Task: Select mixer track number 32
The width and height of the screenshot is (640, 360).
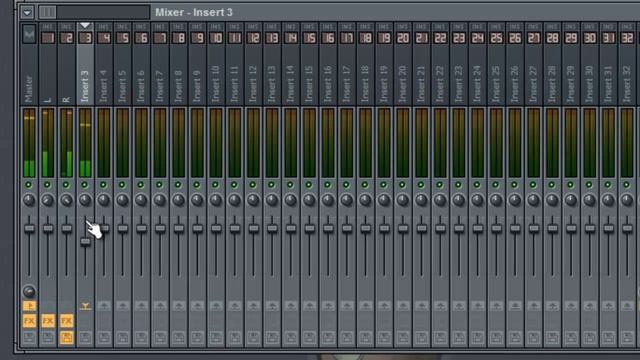Action: click(627, 38)
